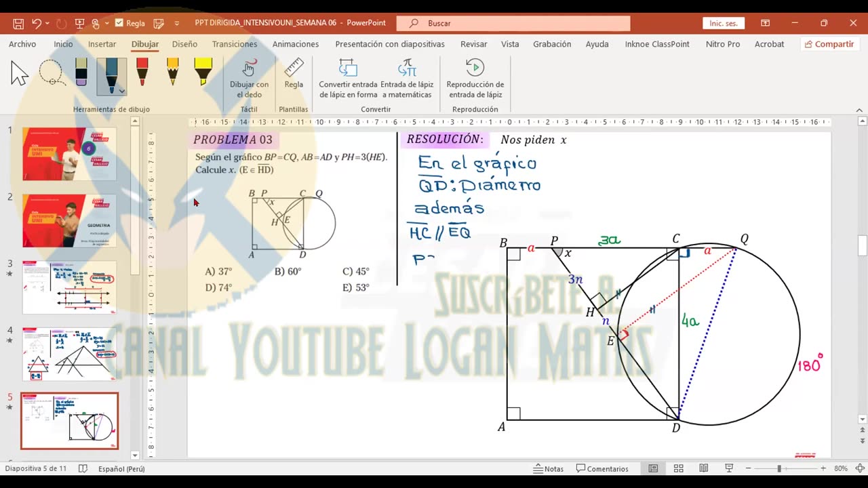Open touch mode dropdown arrow
This screenshot has width=868, height=488.
(107, 23)
